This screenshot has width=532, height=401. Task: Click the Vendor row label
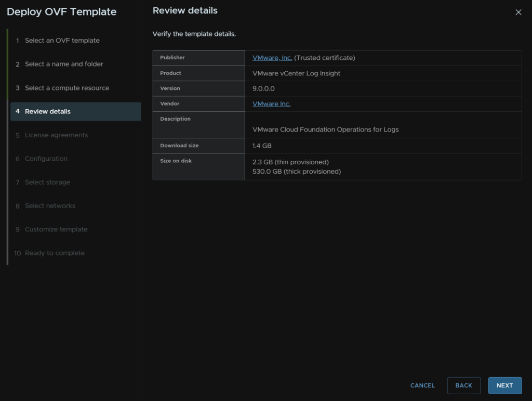point(170,104)
